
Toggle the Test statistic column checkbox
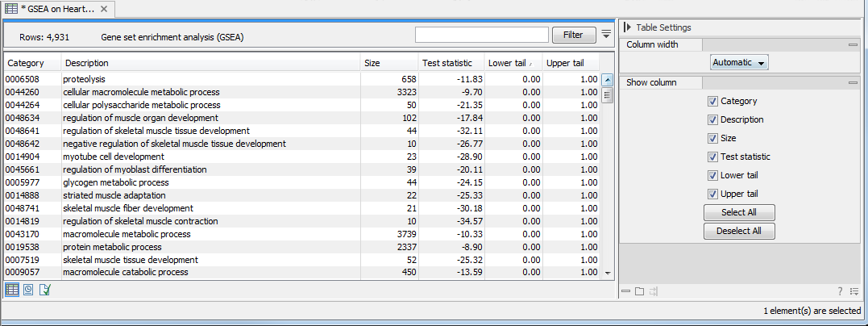tap(712, 157)
